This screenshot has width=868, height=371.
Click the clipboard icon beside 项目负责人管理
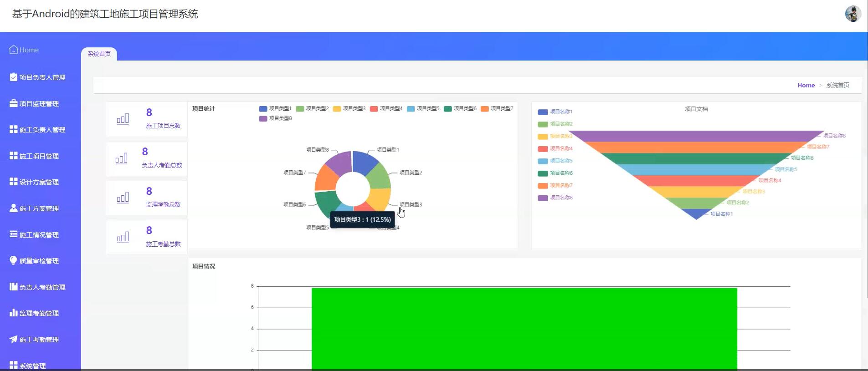coord(14,77)
